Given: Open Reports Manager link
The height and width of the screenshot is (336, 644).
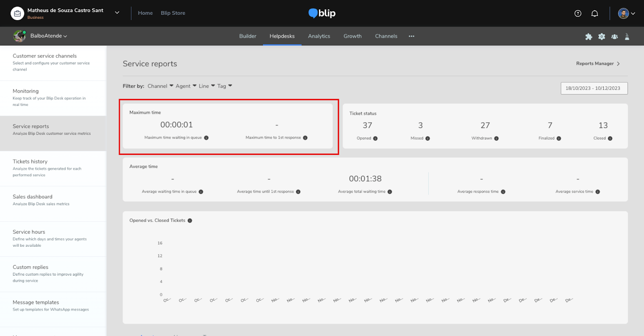Looking at the screenshot, I should coord(597,64).
